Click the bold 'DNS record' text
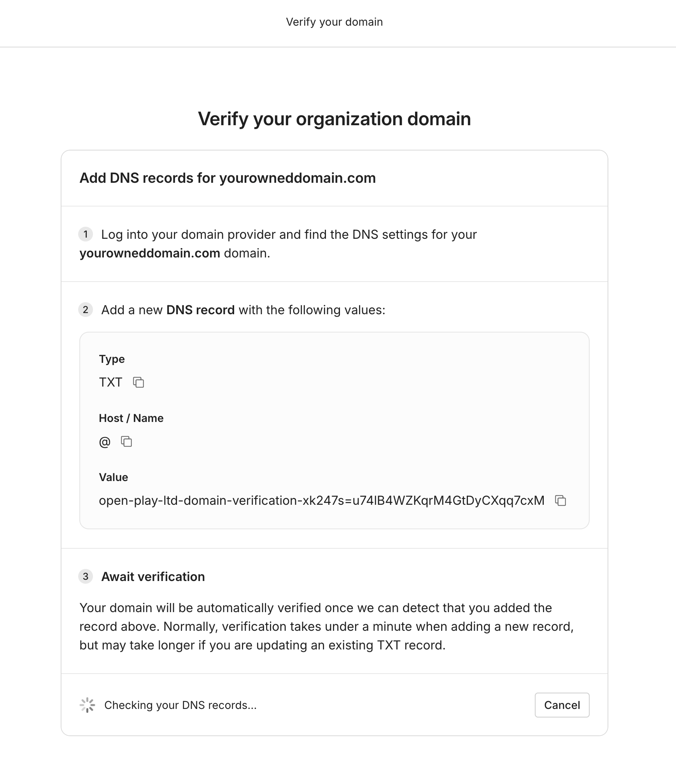This screenshot has width=676, height=784. (x=200, y=310)
